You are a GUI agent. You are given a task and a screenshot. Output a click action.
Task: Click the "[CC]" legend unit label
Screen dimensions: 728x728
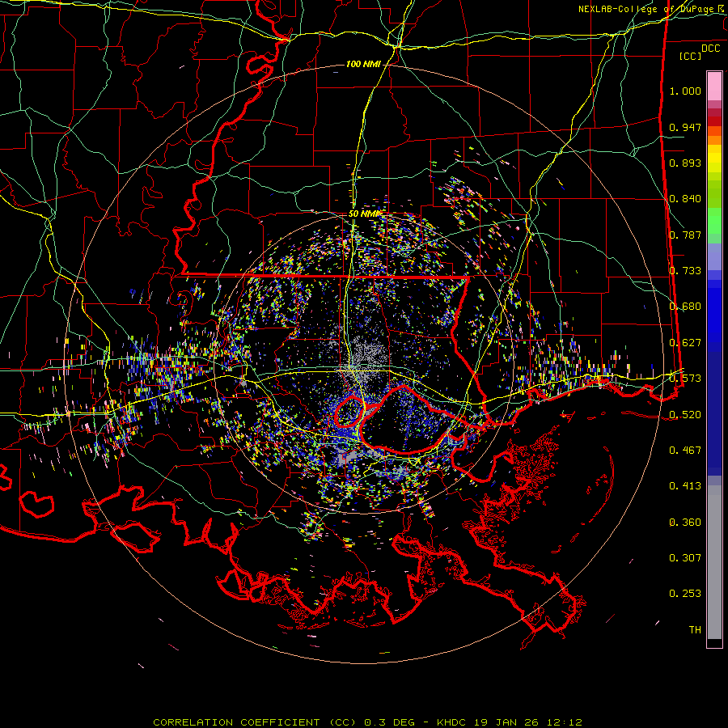[x=691, y=56]
